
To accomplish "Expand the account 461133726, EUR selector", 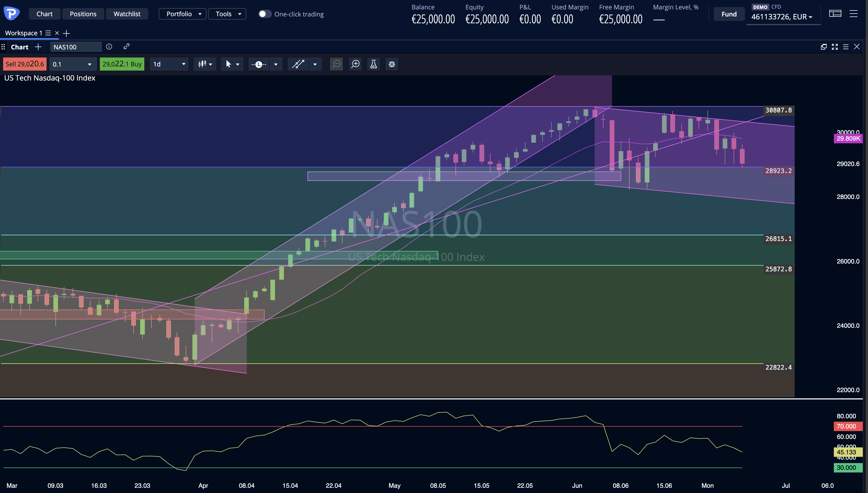I will point(782,16).
